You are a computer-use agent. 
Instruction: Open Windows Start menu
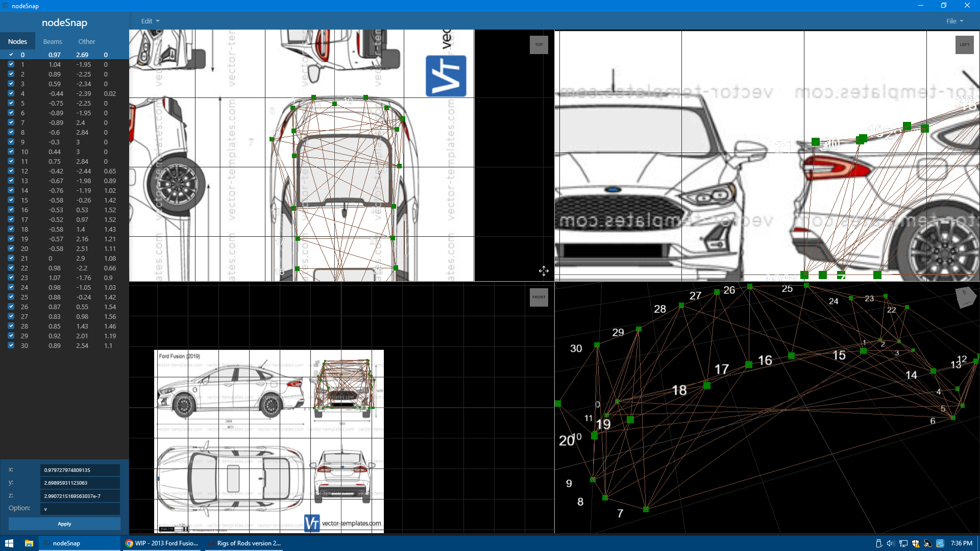click(x=9, y=543)
